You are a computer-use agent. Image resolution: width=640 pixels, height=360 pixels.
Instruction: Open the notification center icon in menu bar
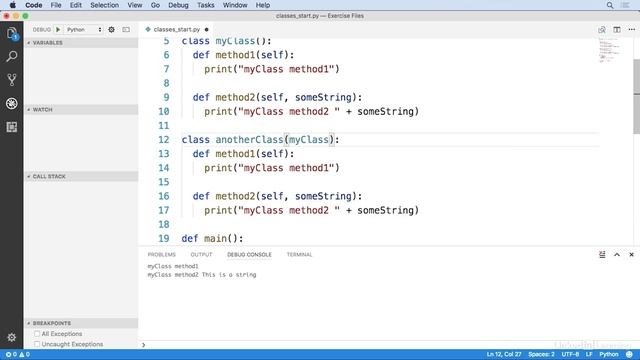(625, 5)
